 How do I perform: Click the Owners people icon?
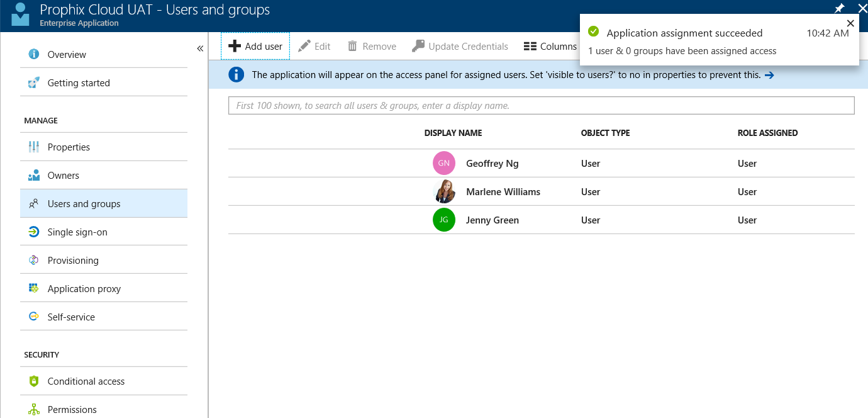pos(34,175)
